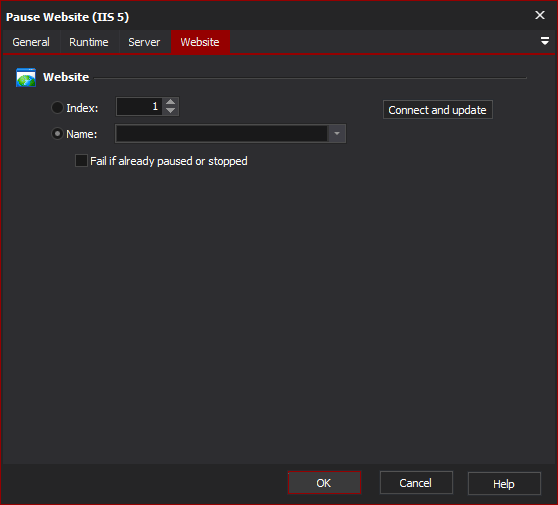Focus the Index number field
This screenshot has height=505, width=558.
pyautogui.click(x=140, y=106)
